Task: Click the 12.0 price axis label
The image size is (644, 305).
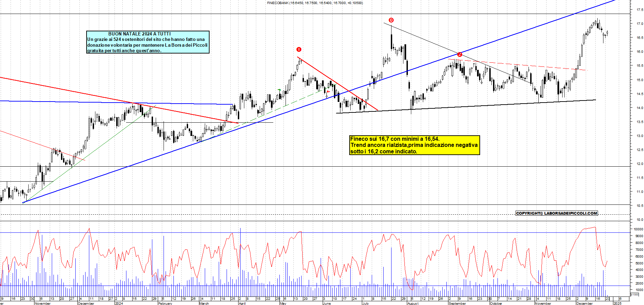Action: click(x=640, y=164)
